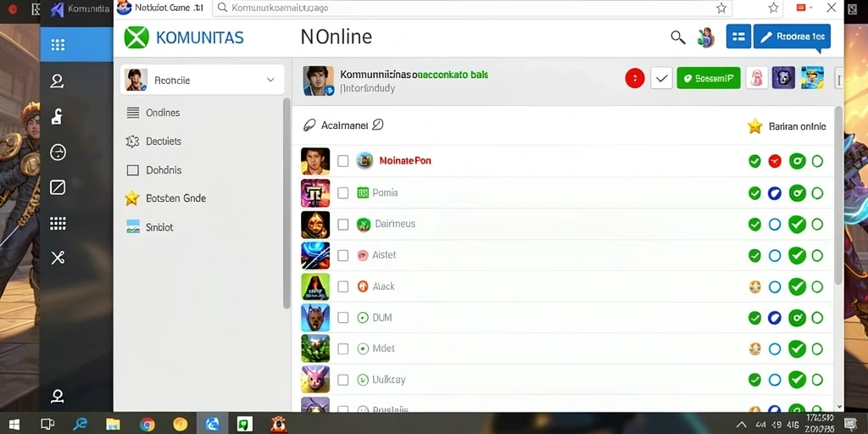Select the grid apps icon in blue sidebar tile
Viewport: 868px width, 434px height.
tap(58, 45)
